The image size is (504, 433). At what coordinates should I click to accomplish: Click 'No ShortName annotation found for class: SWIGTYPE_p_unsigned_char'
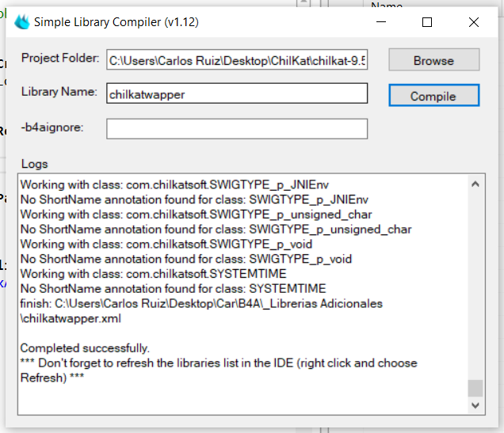[x=216, y=230]
